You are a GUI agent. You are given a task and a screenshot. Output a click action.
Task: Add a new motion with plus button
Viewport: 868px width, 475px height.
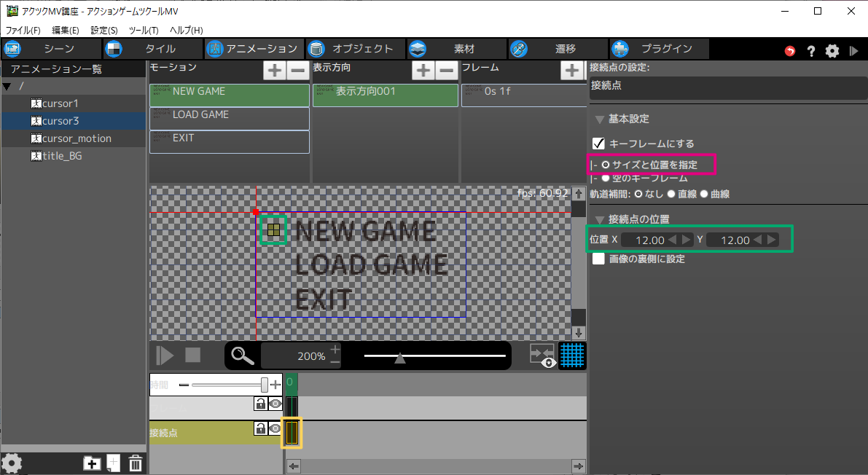tap(274, 71)
